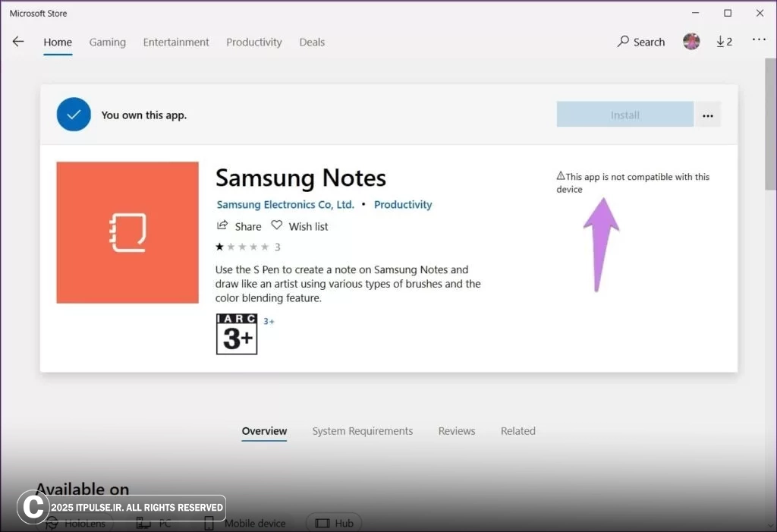
Task: Click the 'You own this app.' text
Action: pyautogui.click(x=144, y=115)
